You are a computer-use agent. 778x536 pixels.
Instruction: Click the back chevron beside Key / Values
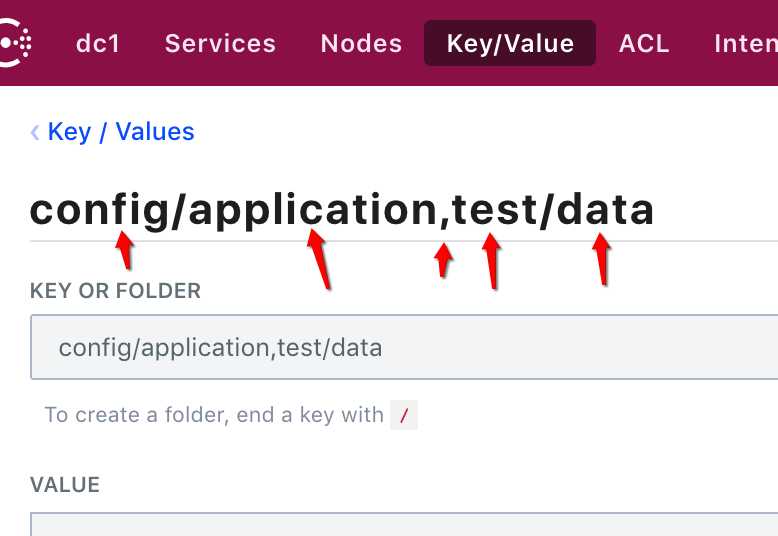point(35,132)
